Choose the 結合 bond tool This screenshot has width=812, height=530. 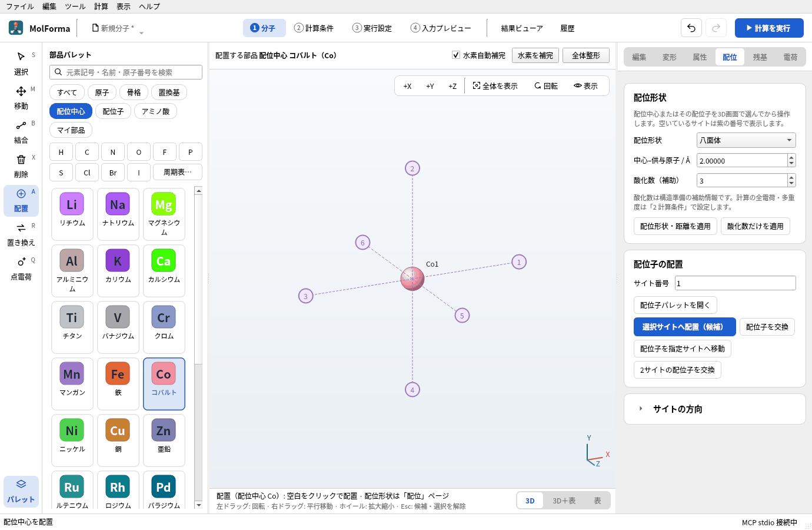[x=21, y=132]
